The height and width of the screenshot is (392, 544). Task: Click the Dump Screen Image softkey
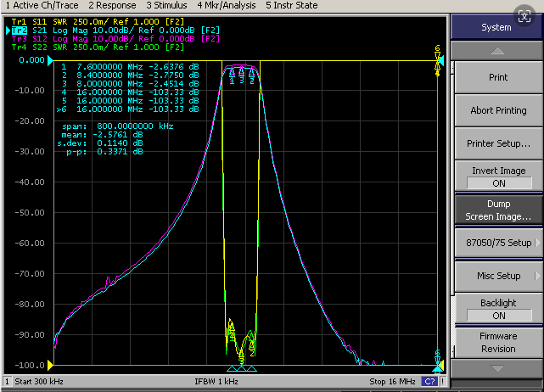coord(499,210)
